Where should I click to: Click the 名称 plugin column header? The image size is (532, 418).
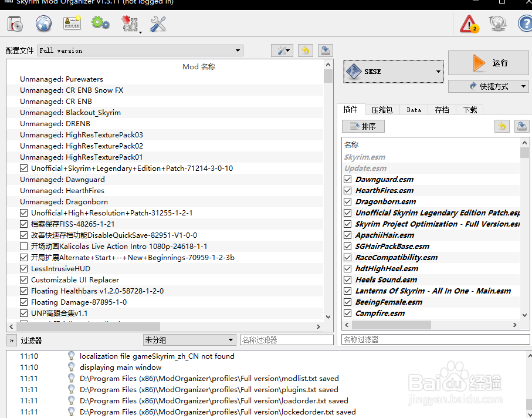(x=351, y=144)
